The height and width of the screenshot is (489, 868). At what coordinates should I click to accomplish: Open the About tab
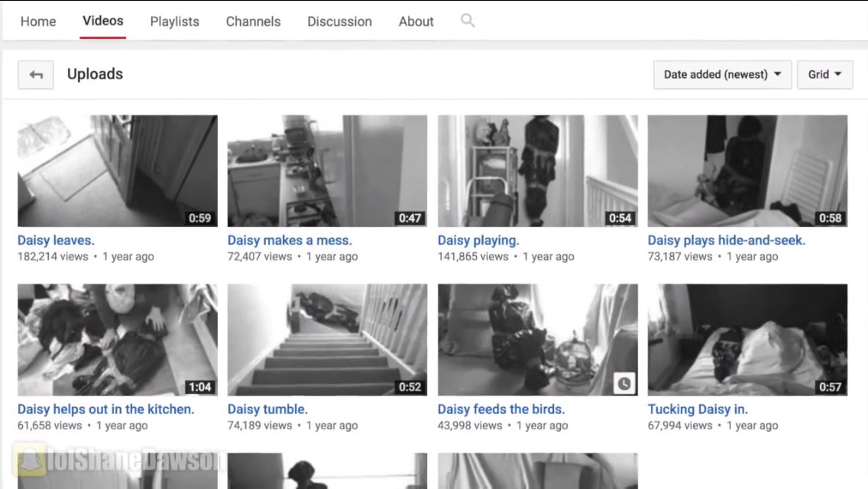[x=416, y=21]
